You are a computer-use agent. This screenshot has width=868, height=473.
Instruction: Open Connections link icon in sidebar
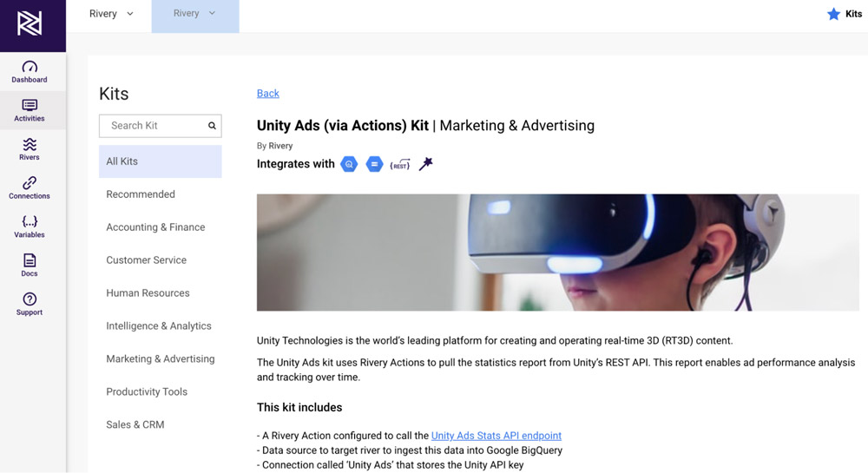point(30,182)
